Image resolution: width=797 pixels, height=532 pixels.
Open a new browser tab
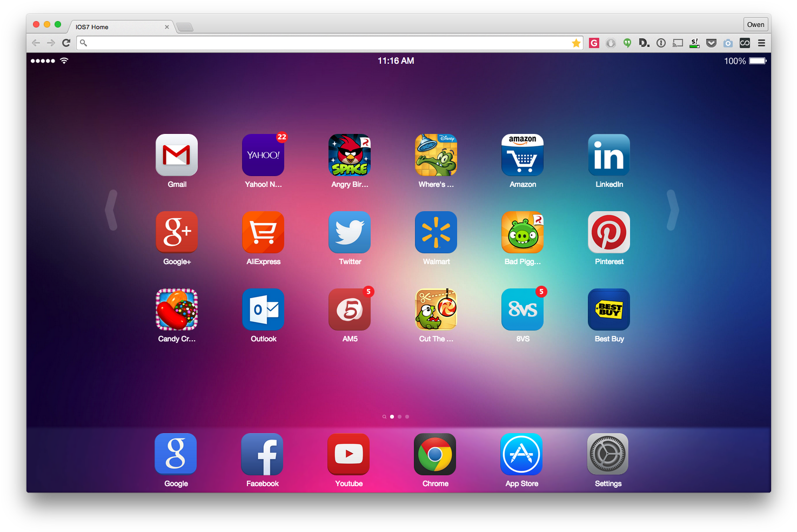185,27
